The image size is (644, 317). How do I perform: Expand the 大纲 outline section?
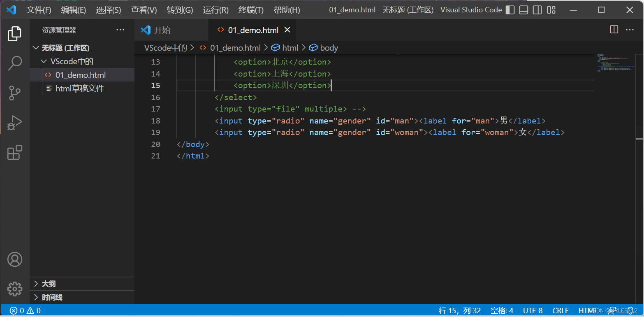click(82, 284)
